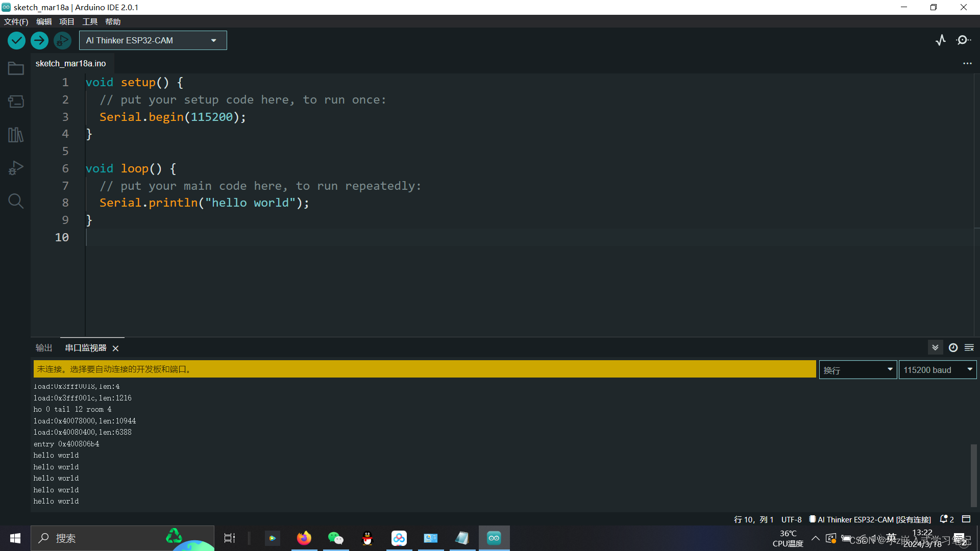Switch to the 输出 output tab

[44, 348]
